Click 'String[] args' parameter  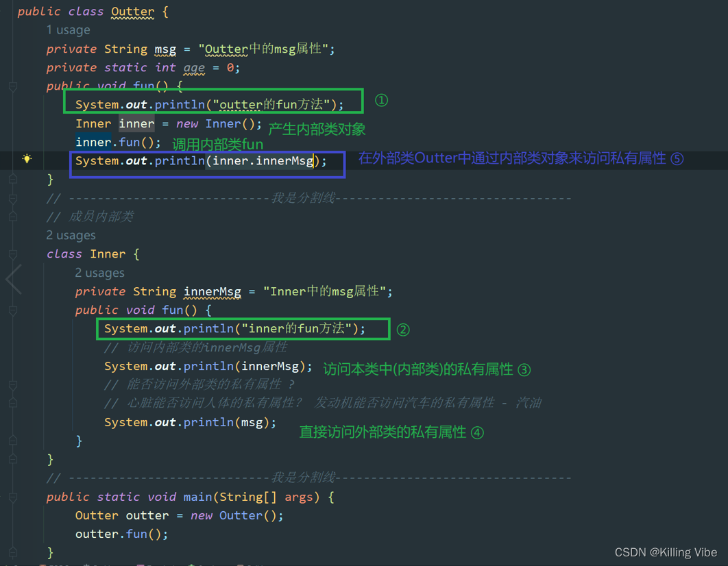[x=266, y=497]
